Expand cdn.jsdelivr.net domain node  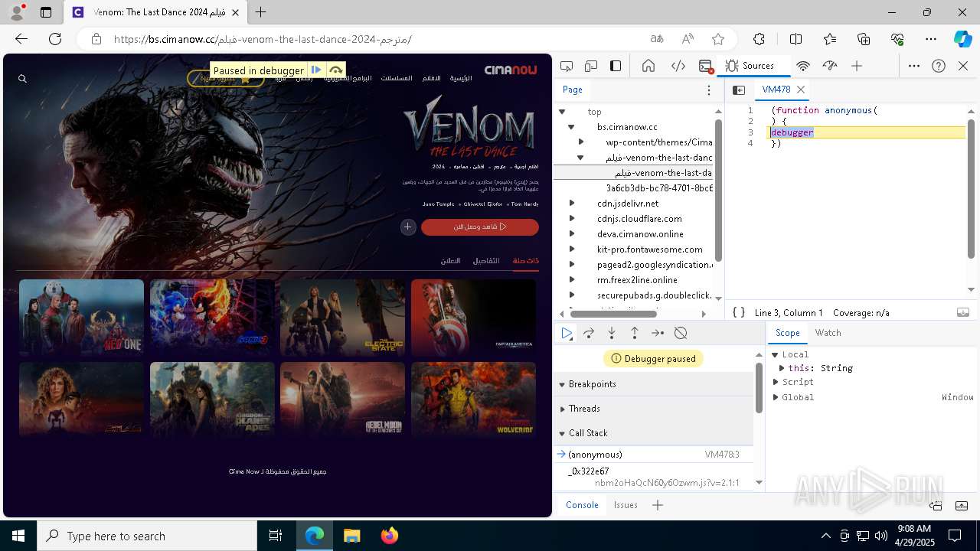coord(571,204)
